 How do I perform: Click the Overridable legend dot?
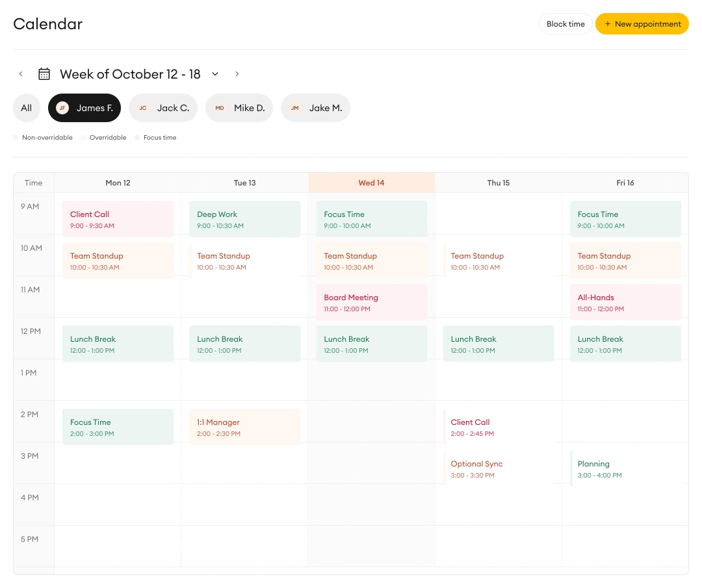[x=83, y=137]
